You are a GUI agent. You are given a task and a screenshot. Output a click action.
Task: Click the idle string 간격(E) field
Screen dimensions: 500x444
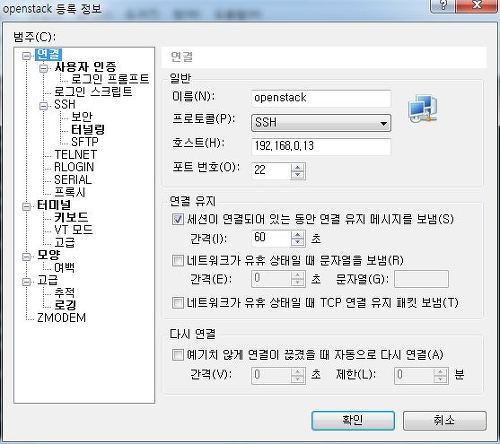[271, 279]
